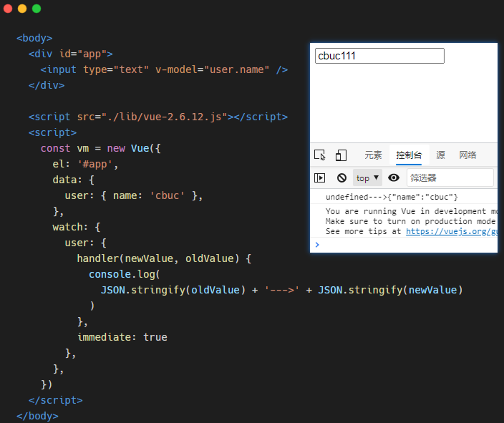This screenshot has width=504, height=423.
Task: Open the vuejs.org link in console
Action: click(451, 231)
